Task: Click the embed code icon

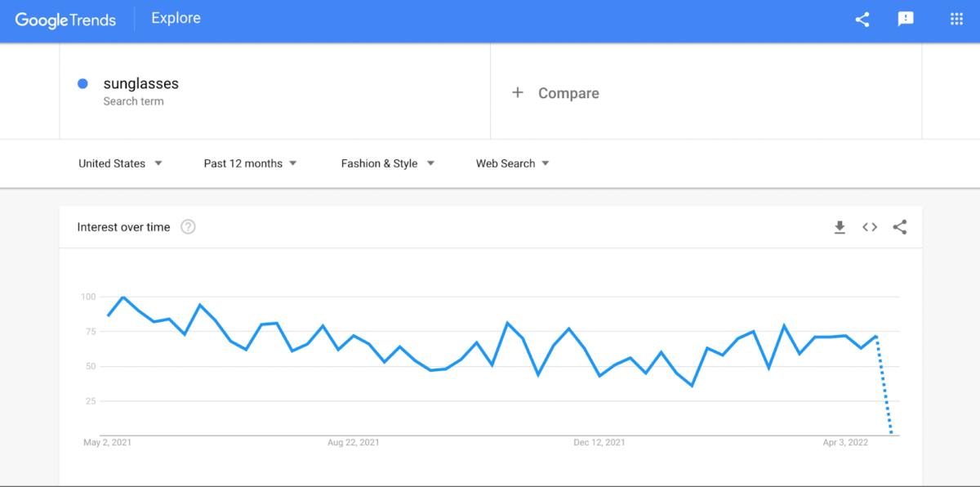Action: coord(870,228)
